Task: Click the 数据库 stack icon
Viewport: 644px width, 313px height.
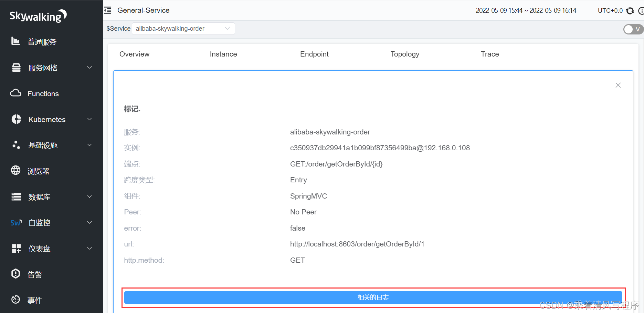Action: pos(16,196)
